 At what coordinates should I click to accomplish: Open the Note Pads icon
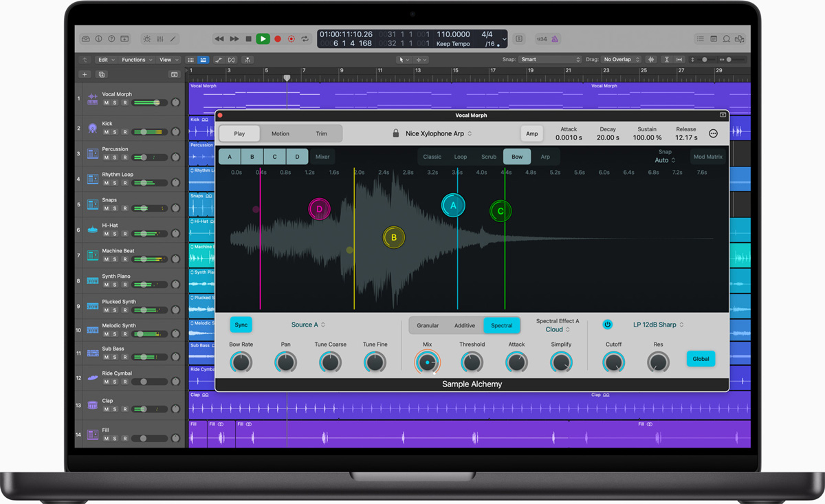click(714, 39)
